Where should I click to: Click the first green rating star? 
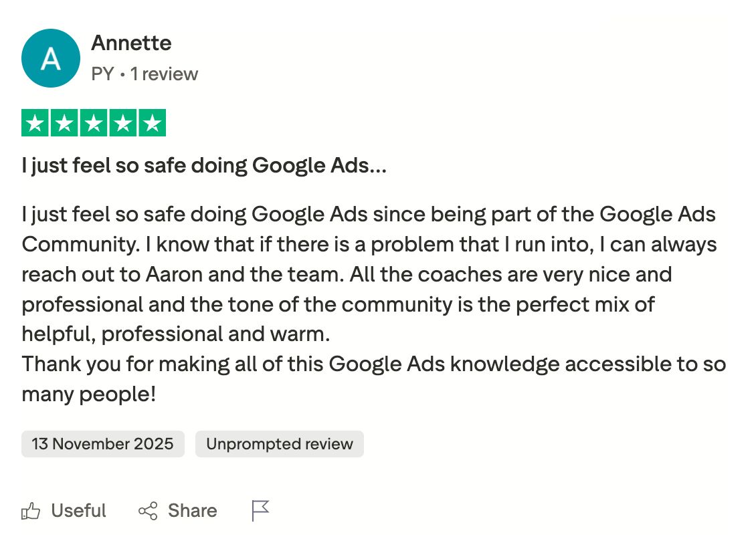(x=35, y=123)
